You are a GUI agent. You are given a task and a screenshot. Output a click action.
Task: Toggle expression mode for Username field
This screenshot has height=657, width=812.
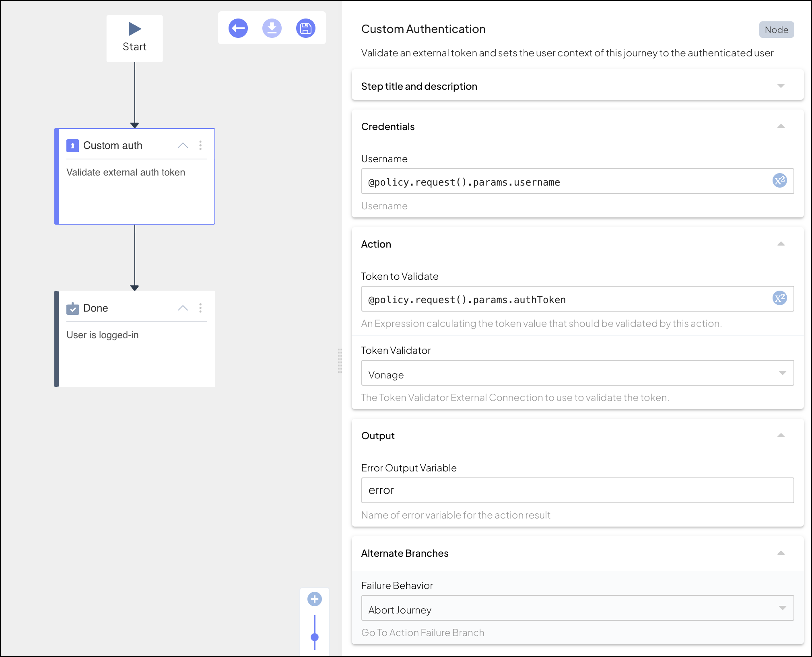coord(779,180)
